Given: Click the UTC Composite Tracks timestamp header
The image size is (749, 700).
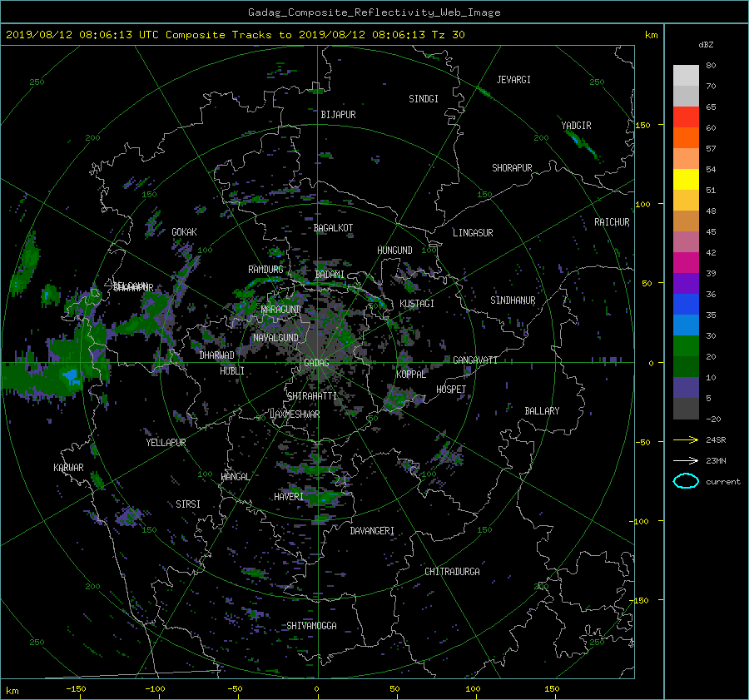Looking at the screenshot, I should click(x=235, y=35).
